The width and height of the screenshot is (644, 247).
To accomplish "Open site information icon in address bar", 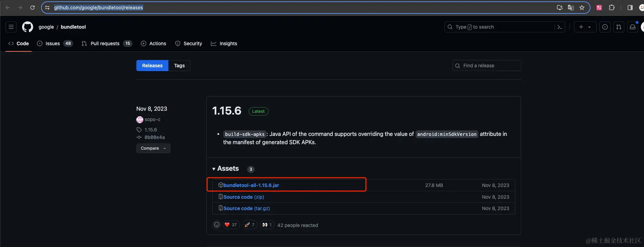I will coord(47,8).
